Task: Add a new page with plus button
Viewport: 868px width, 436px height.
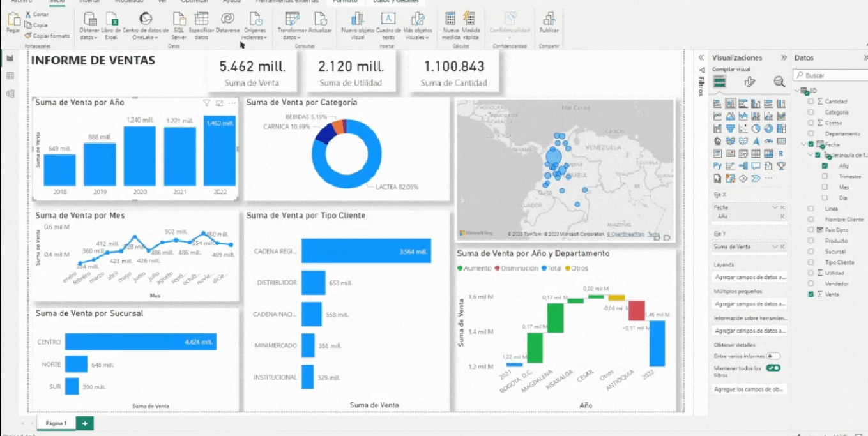Action: click(84, 423)
